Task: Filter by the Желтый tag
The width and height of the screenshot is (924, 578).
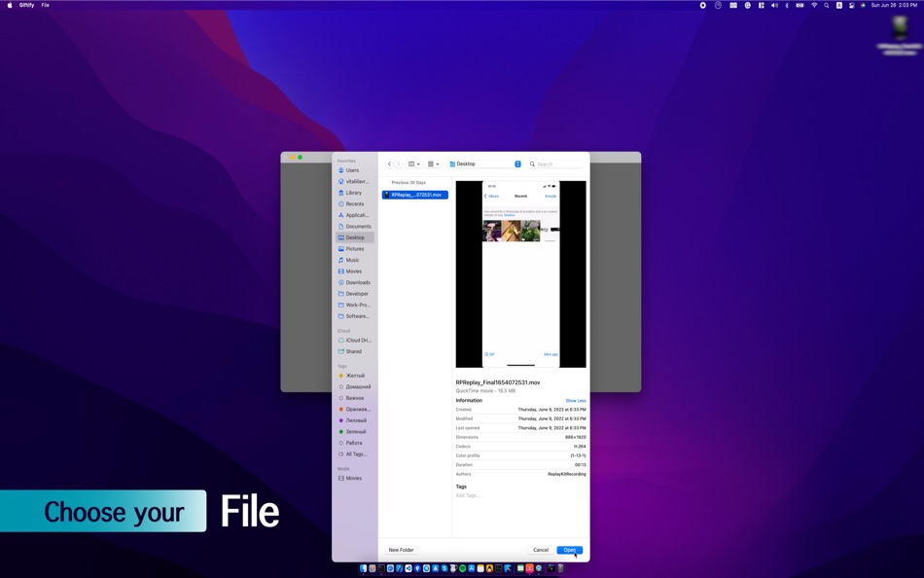Action: 354,376
